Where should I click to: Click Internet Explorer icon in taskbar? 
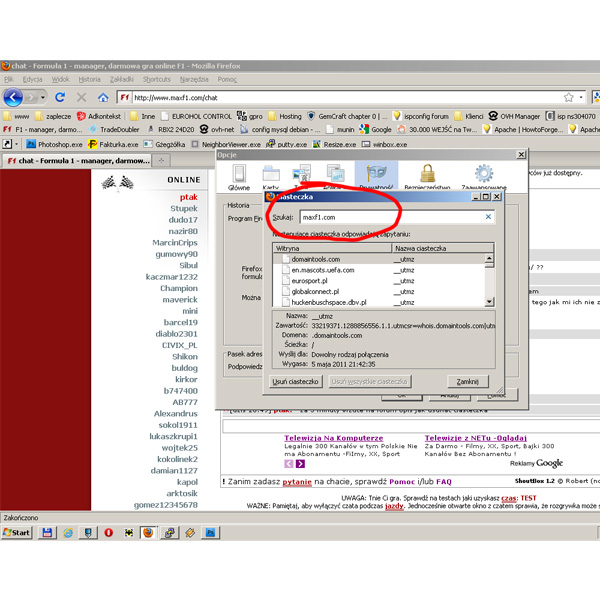[x=68, y=533]
